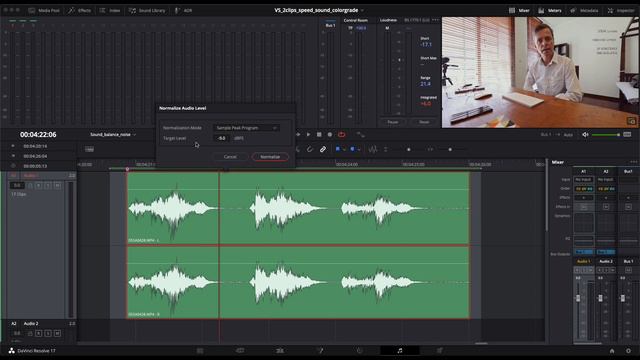Click the automation icon beside Loop

click(360, 134)
